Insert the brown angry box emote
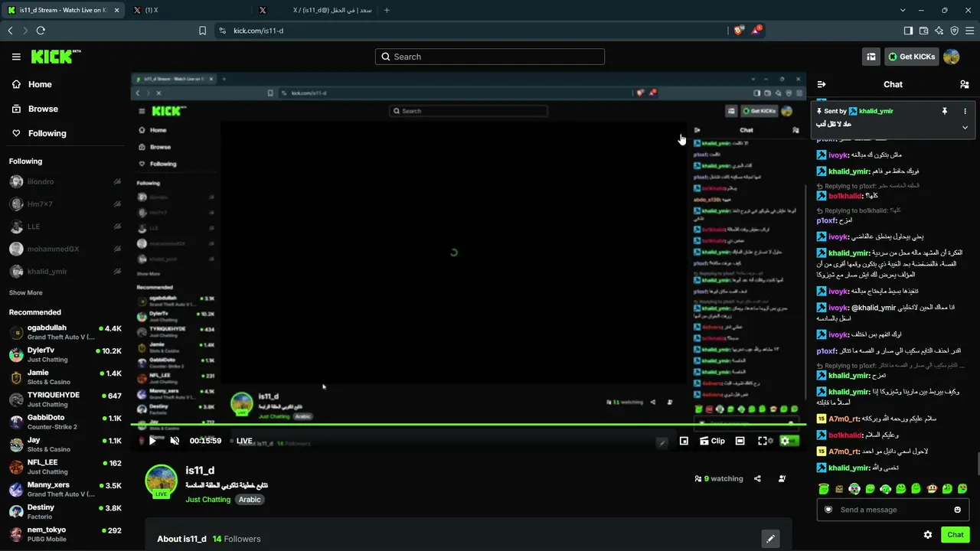The image size is (980, 551). [839, 489]
